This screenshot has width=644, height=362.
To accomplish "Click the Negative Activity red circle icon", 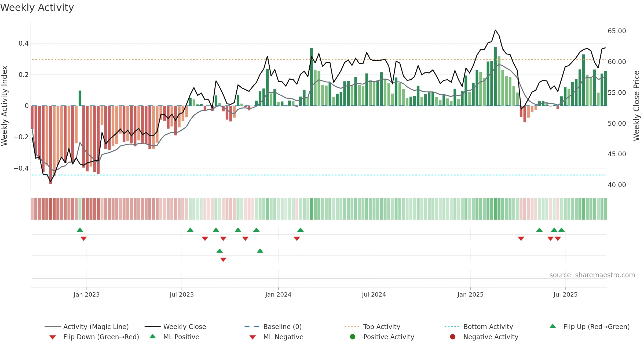I will [x=453, y=337].
